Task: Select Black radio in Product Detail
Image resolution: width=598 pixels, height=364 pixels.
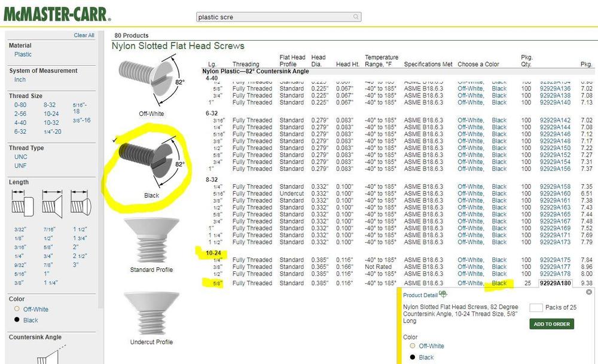Action: [x=412, y=357]
